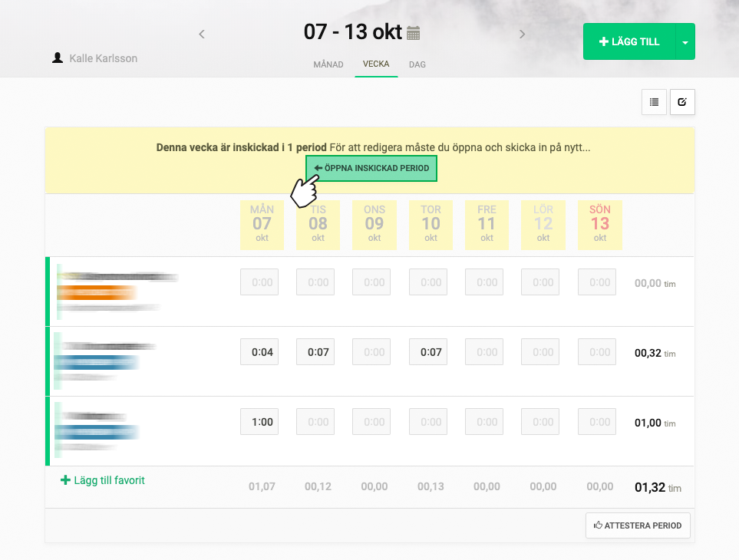Go to next week using right chevron
The height and width of the screenshot is (560, 739).
(x=522, y=34)
